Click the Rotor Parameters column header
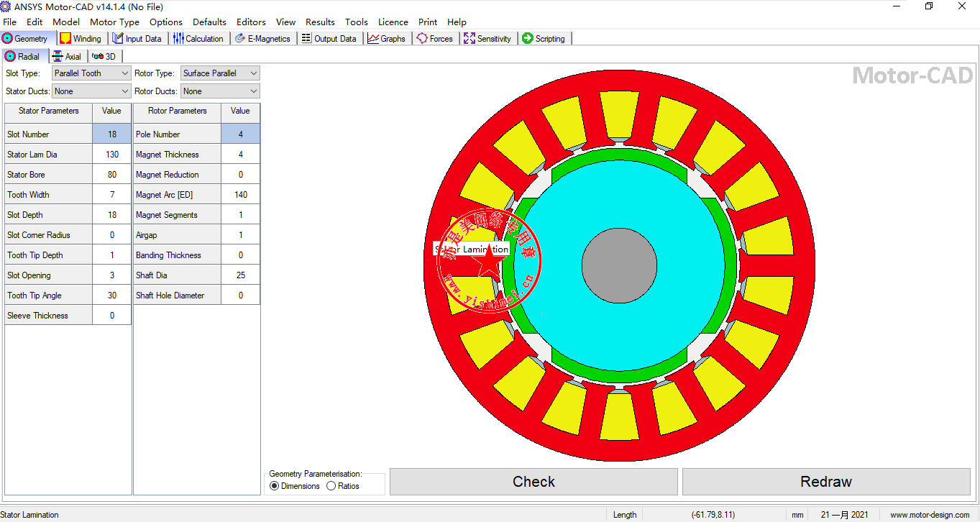Screen dimensions: 980x522 pyautogui.click(x=178, y=111)
